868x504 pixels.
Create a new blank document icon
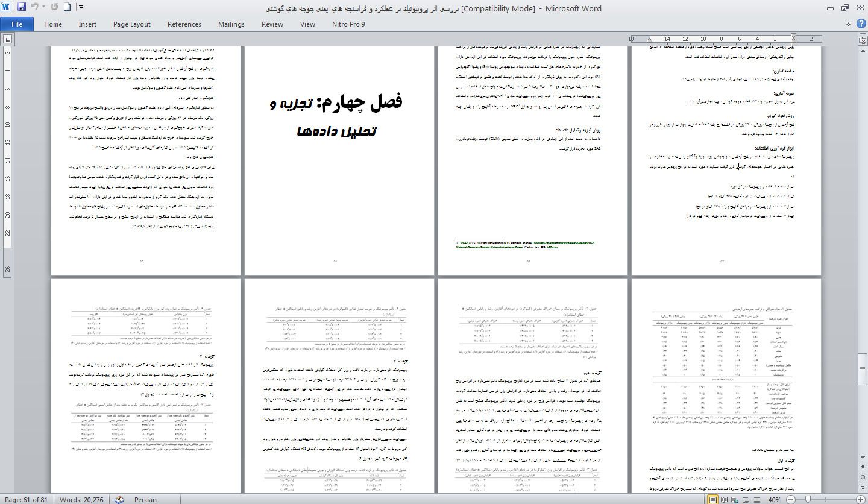coord(68,8)
